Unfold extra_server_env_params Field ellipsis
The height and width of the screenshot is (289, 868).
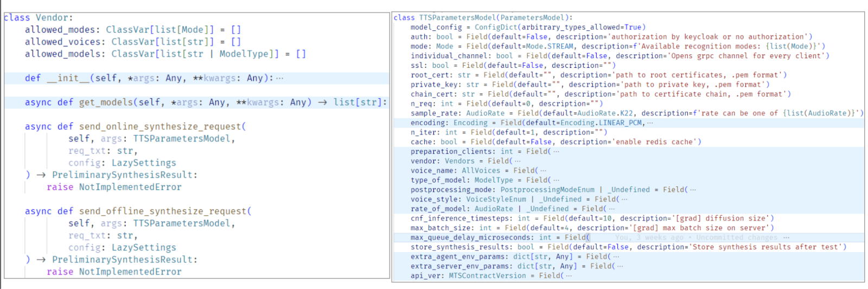[620, 266]
